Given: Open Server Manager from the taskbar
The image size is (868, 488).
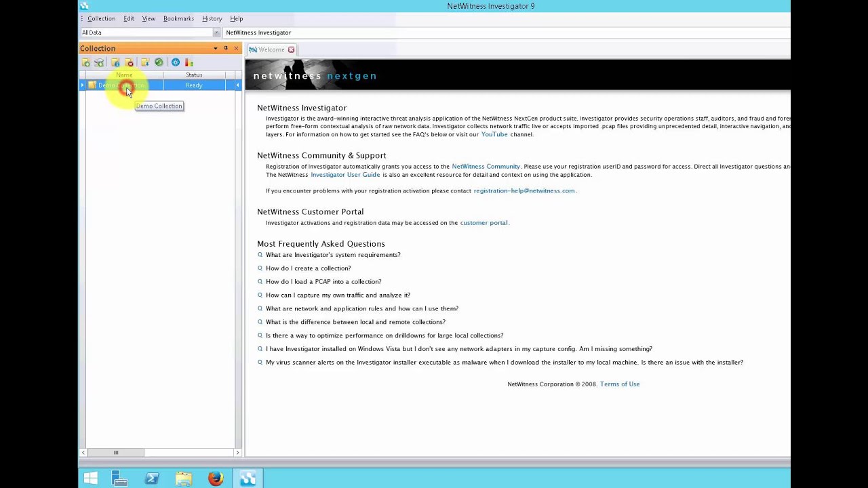Looking at the screenshot, I should point(120,479).
